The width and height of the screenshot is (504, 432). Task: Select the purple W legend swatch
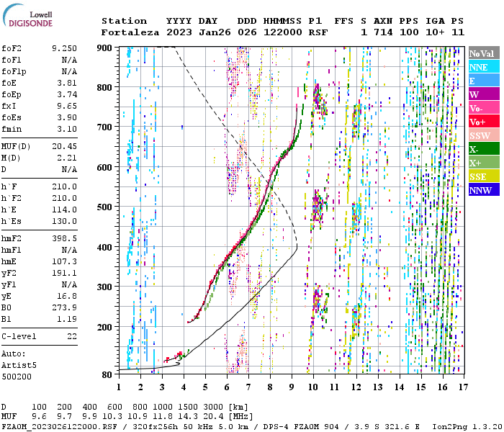(x=484, y=94)
